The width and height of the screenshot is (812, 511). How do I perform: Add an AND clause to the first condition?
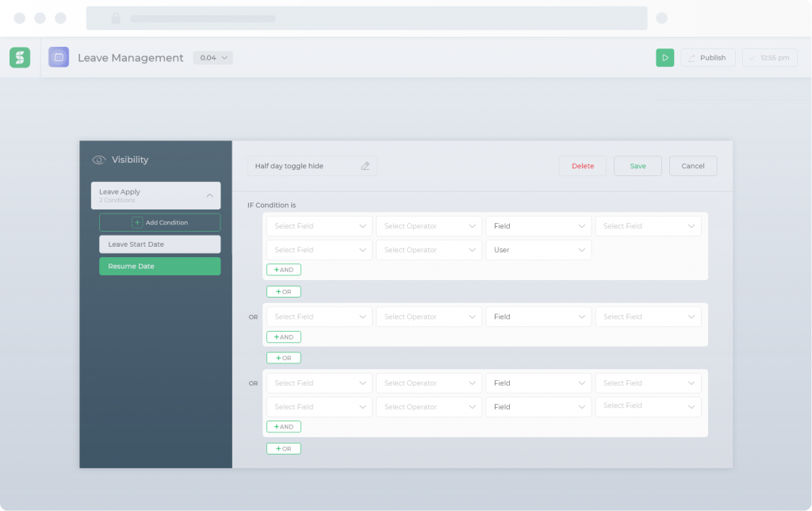click(x=283, y=270)
